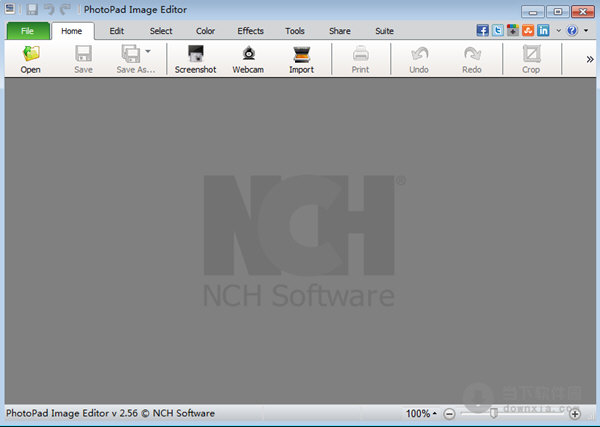
Task: Open the Tools tab
Action: [x=295, y=31]
